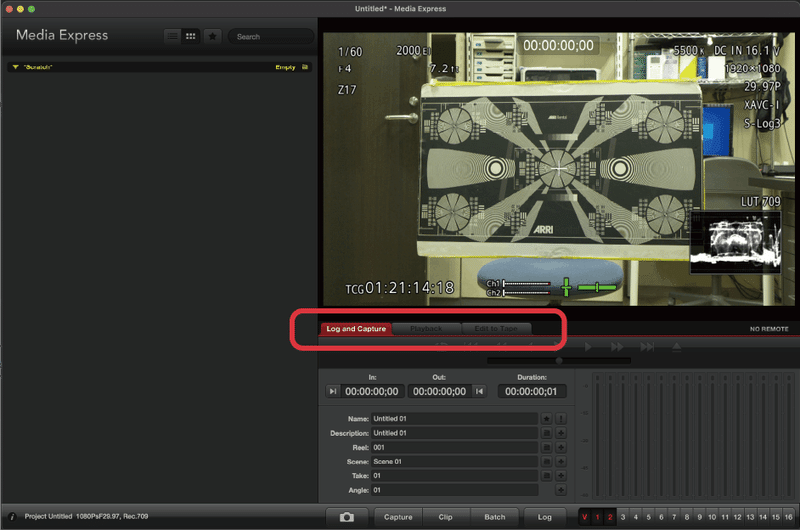Image resolution: width=800 pixels, height=530 pixels.
Task: Click the Name text field
Action: pyautogui.click(x=454, y=419)
